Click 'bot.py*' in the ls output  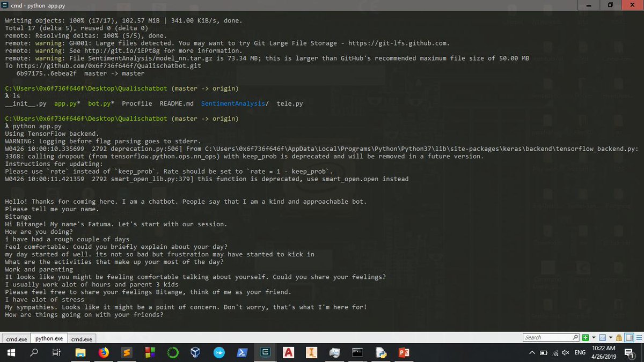(101, 104)
